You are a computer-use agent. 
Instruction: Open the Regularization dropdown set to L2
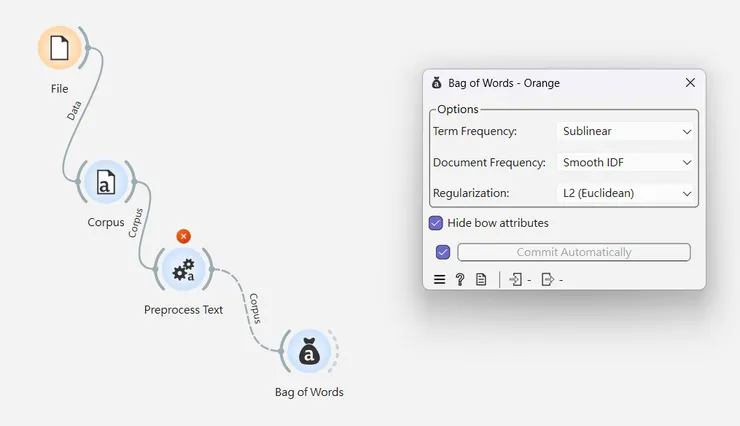point(626,193)
